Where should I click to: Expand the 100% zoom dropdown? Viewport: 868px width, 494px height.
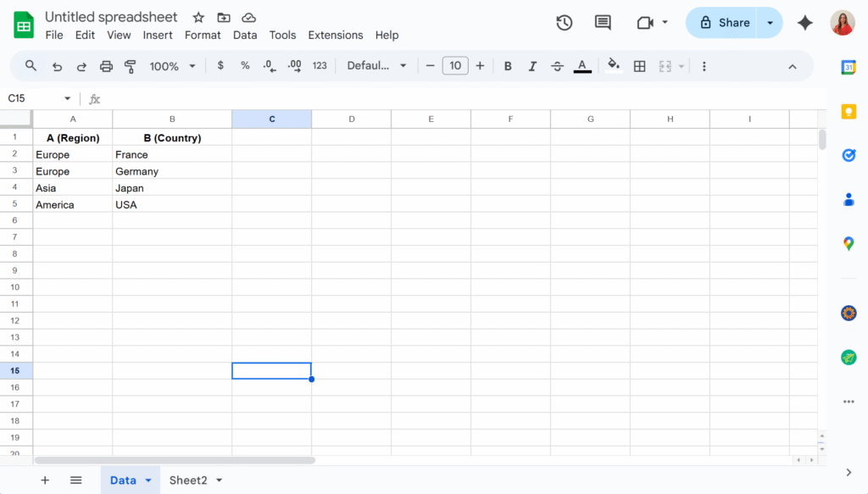pyautogui.click(x=173, y=66)
